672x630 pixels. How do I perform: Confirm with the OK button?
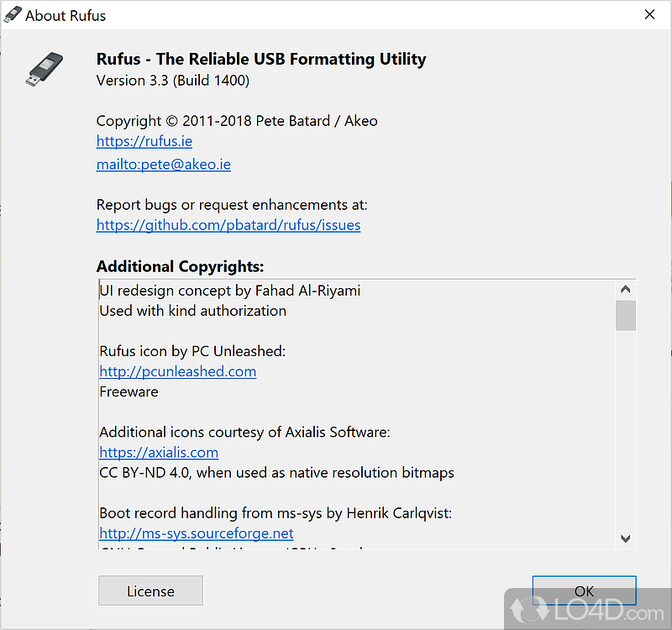point(584,591)
